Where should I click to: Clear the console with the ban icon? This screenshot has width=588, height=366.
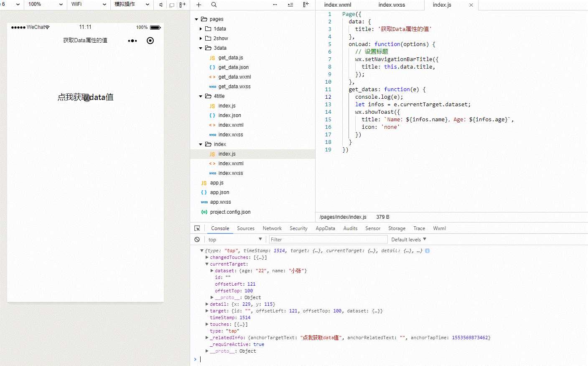(x=197, y=240)
